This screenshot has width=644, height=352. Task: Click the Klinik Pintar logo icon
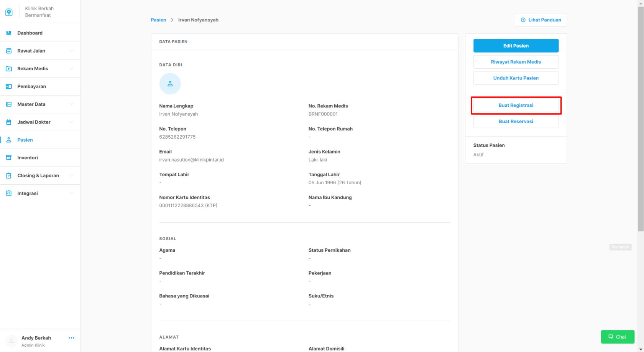click(x=9, y=12)
